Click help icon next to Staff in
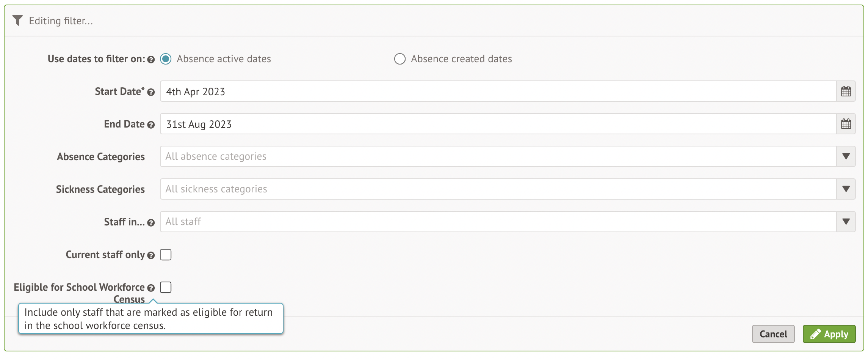This screenshot has height=359, width=868. pos(151,223)
